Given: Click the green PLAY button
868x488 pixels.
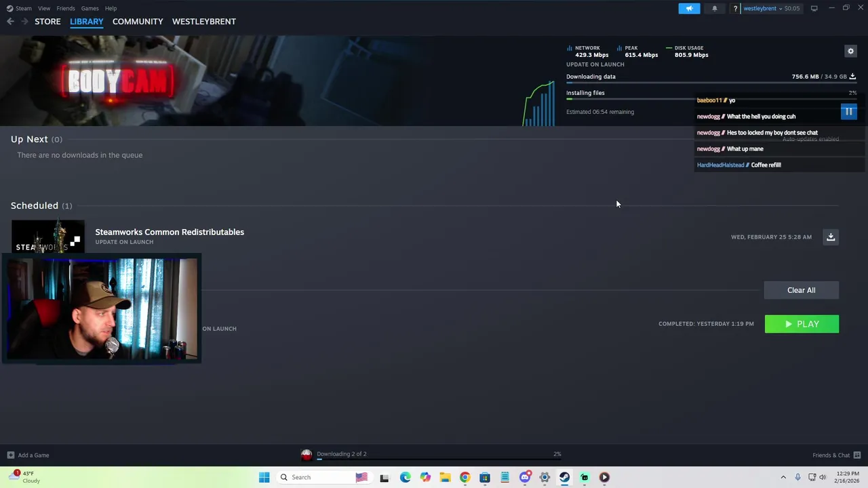Looking at the screenshot, I should [802, 324].
